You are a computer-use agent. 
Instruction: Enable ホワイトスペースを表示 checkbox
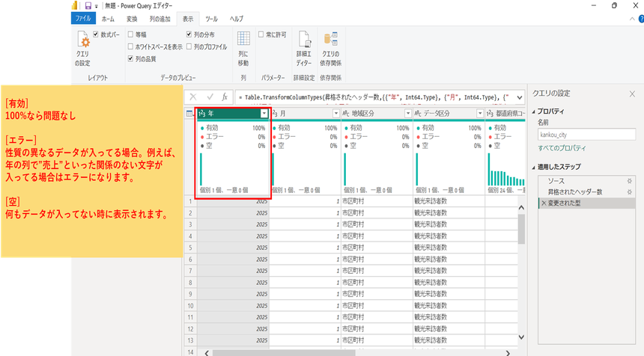(x=130, y=47)
